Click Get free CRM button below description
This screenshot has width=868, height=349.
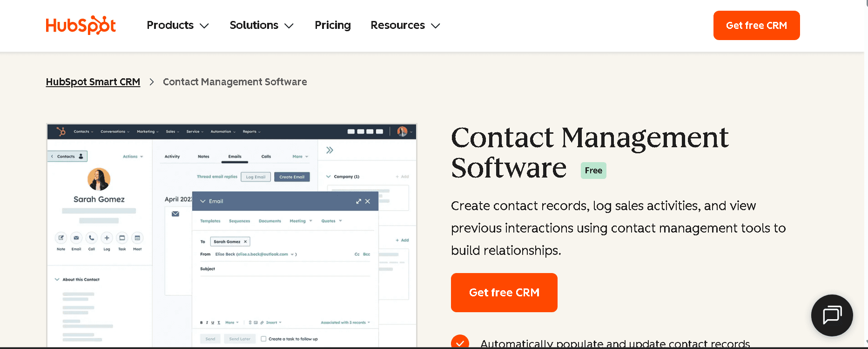point(504,293)
